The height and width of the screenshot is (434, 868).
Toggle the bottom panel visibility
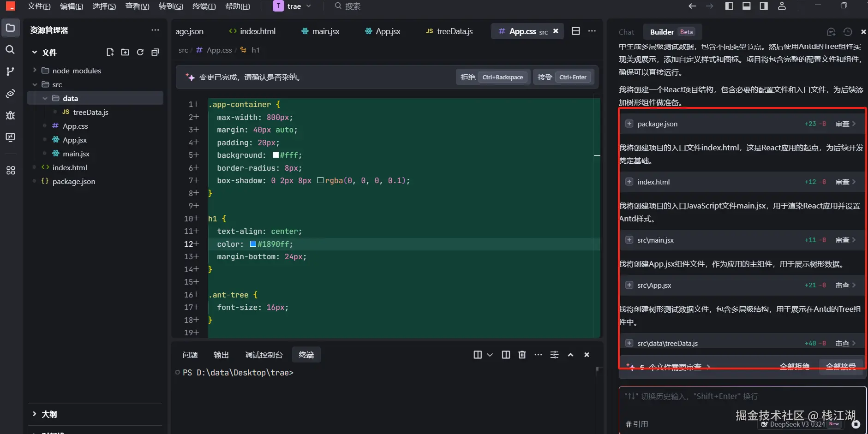click(747, 6)
